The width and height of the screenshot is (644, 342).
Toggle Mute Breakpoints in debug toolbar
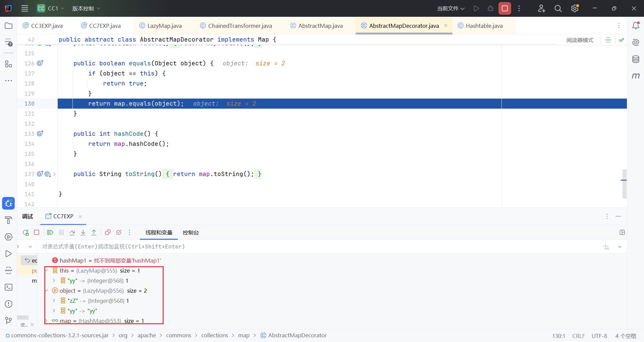click(119, 232)
